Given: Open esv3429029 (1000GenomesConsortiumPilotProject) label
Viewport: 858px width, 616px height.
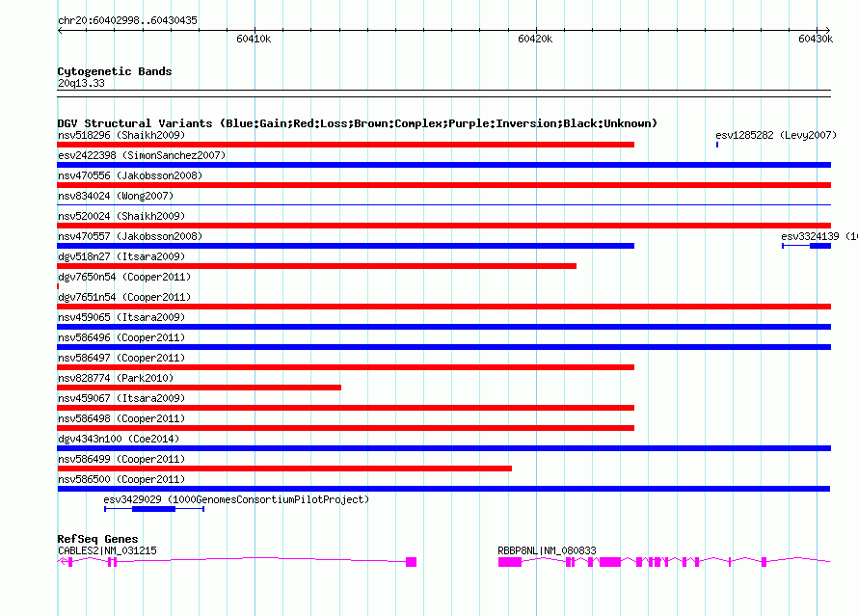Looking at the screenshot, I should click(236, 499).
